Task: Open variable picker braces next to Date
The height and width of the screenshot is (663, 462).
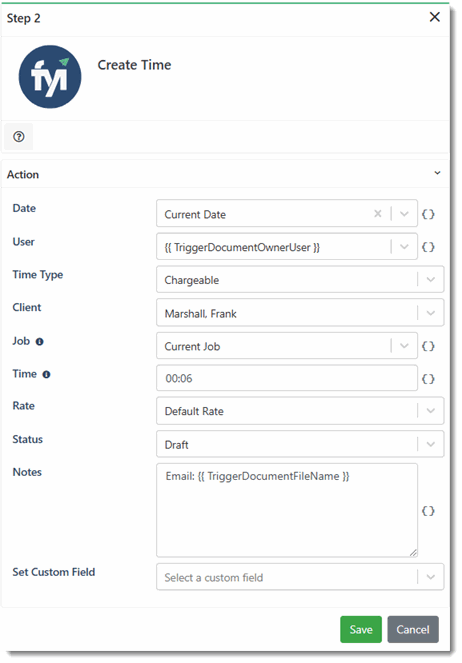Action: point(428,214)
